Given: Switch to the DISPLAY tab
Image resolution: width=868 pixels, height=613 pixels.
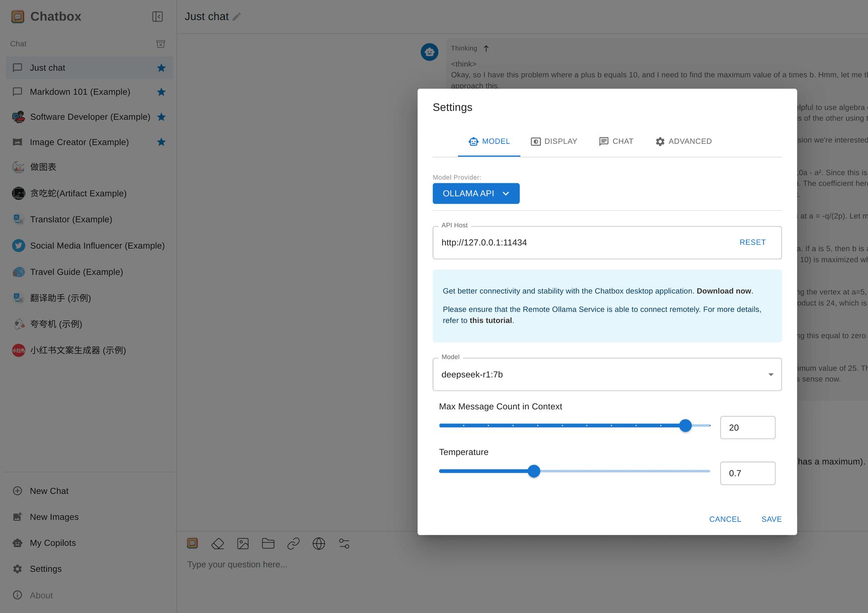Looking at the screenshot, I should [x=554, y=141].
